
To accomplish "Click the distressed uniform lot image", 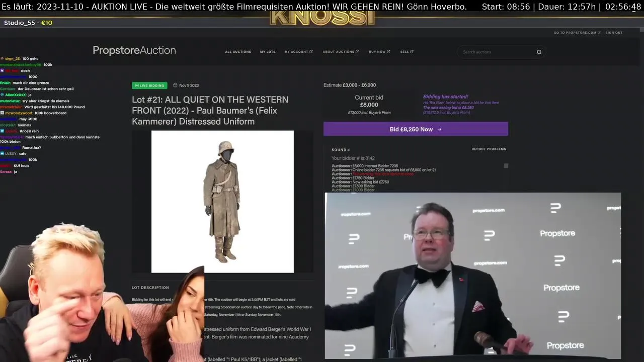I will coord(222,202).
